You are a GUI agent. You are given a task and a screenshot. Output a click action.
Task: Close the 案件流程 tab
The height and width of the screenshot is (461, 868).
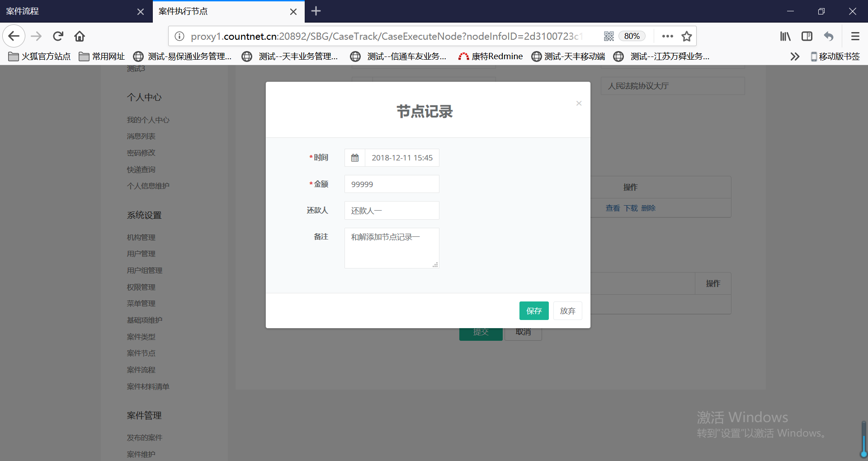(141, 12)
